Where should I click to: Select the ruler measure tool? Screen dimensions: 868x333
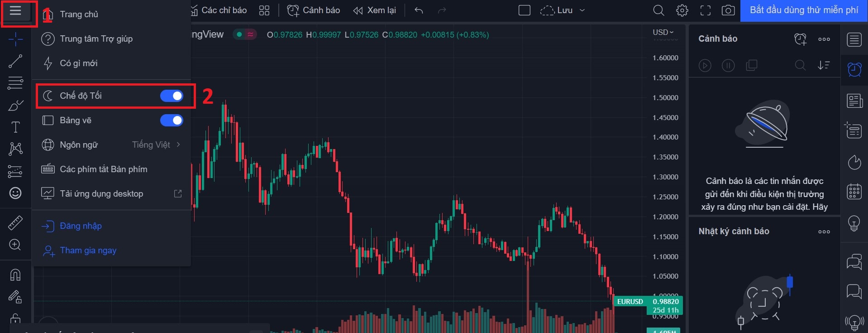coord(15,223)
